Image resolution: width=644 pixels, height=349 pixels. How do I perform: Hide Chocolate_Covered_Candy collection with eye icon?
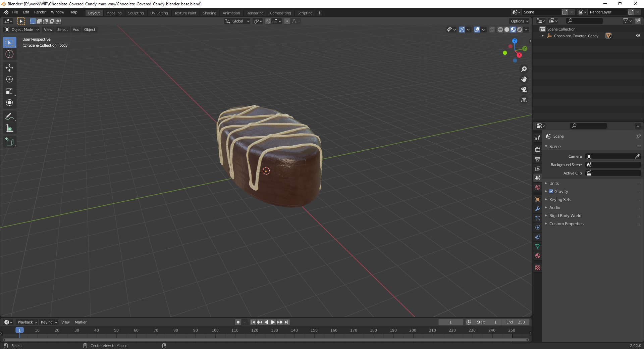[638, 36]
